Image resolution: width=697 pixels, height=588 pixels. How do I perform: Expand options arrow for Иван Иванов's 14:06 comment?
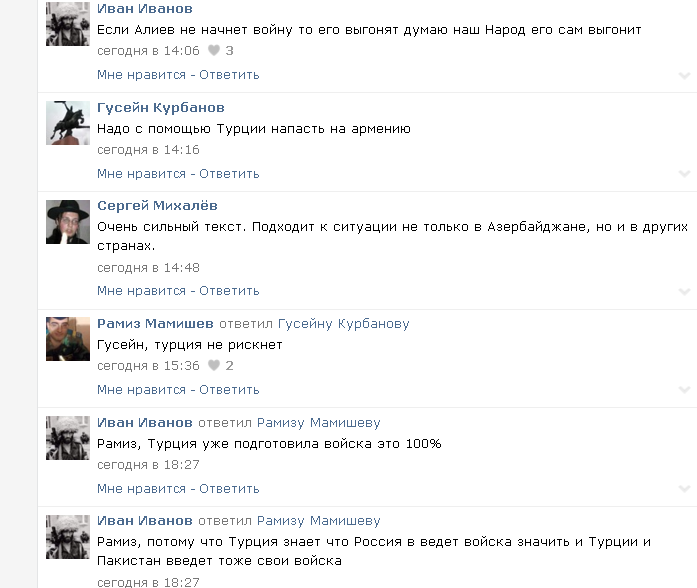pyautogui.click(x=684, y=76)
